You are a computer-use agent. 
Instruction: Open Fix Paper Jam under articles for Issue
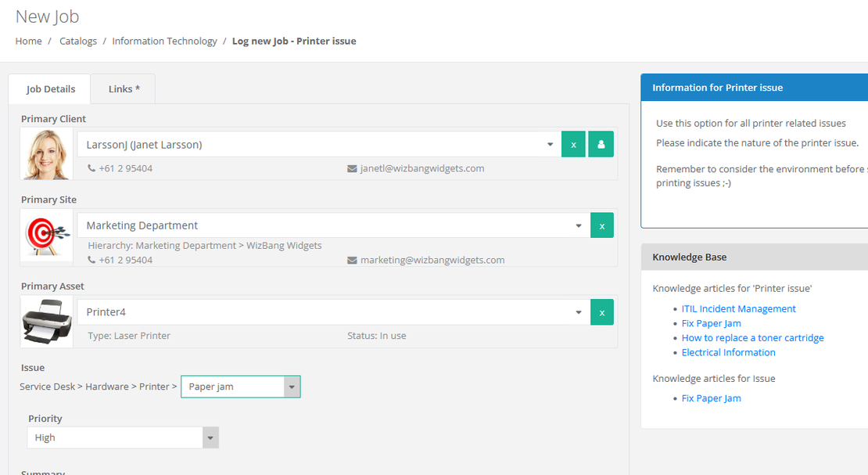pos(711,398)
